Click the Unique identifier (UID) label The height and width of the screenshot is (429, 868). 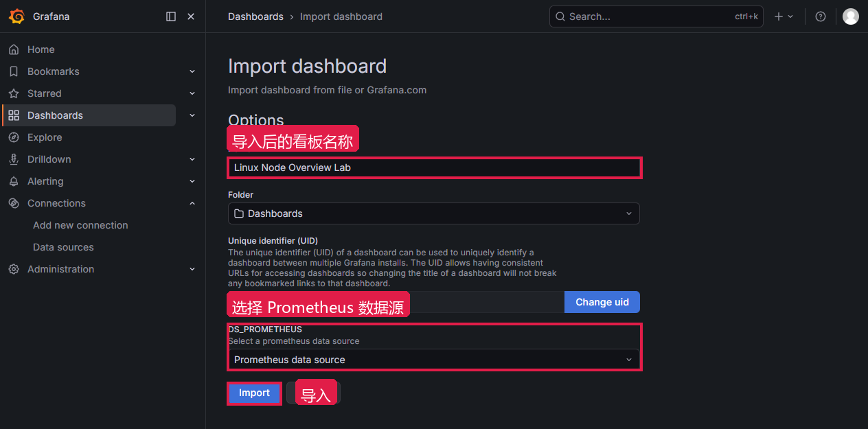273,241
